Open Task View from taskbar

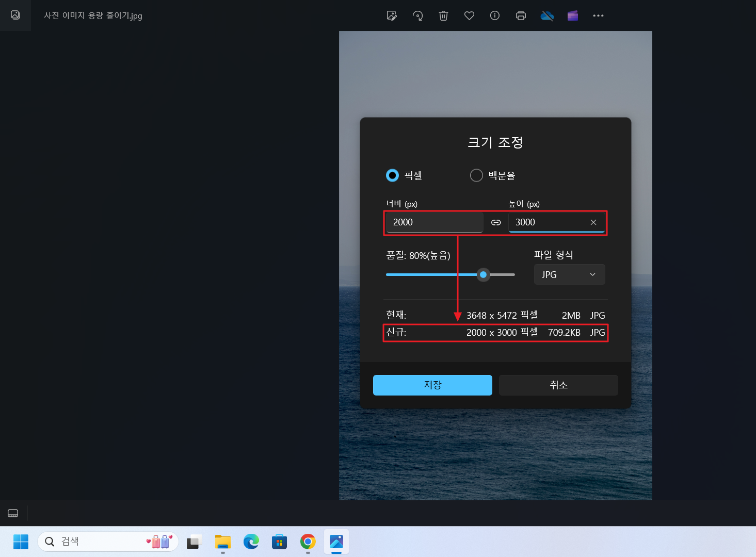click(x=194, y=542)
